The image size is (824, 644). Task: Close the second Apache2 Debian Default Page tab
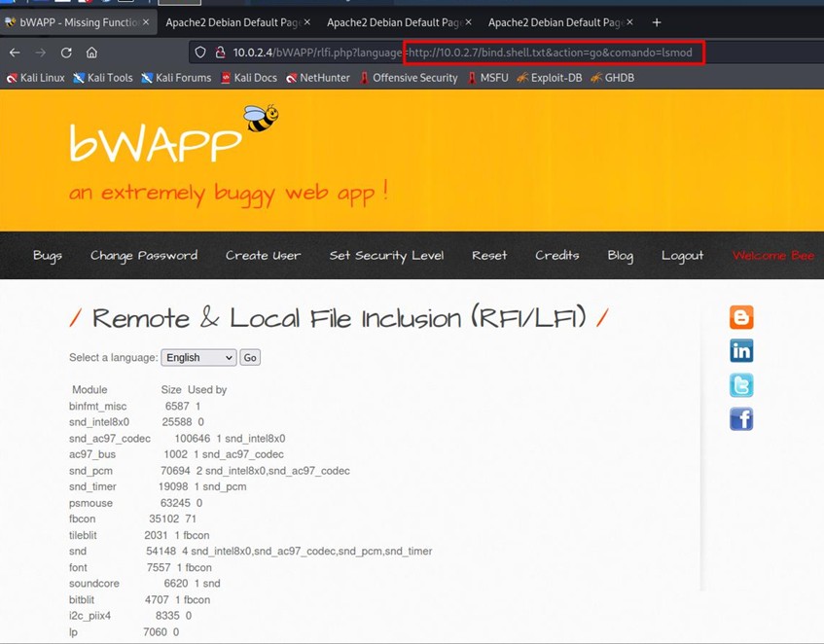(468, 22)
